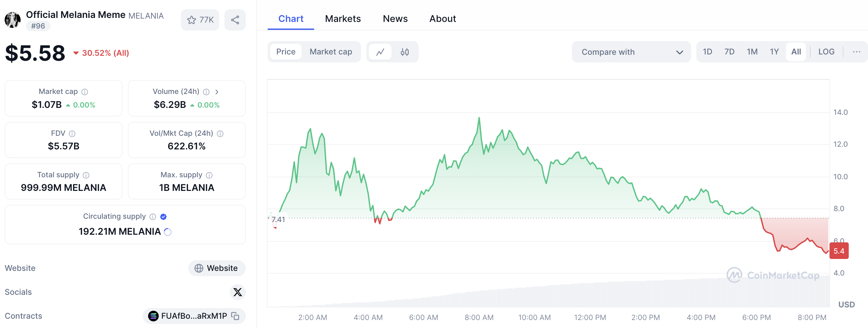Select the Price chart toggle

[x=286, y=52]
